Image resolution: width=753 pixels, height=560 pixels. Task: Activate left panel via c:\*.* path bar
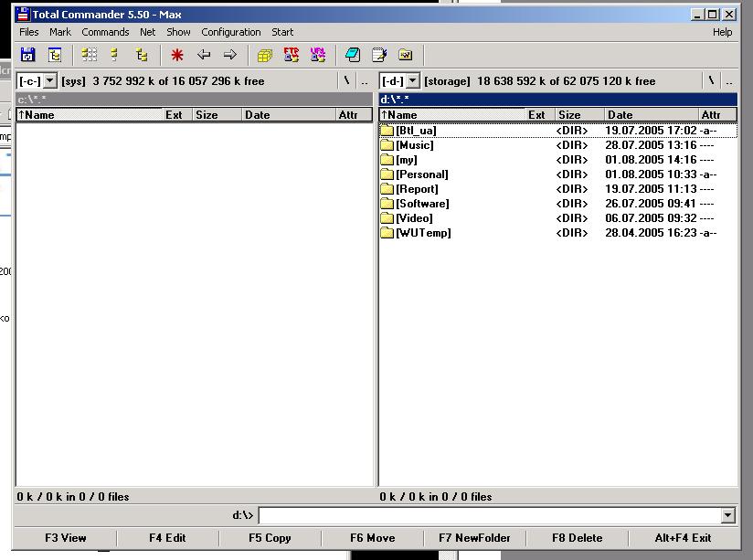point(194,100)
